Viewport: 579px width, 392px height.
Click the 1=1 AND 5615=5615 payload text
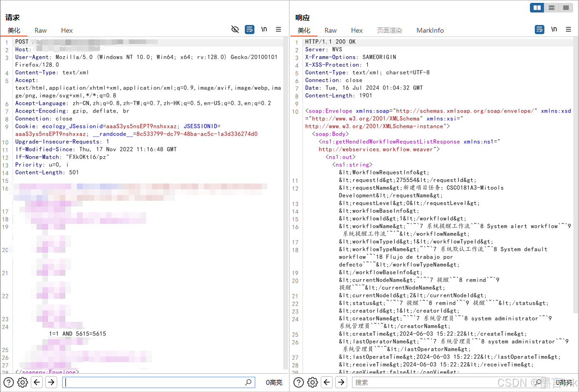coord(77,334)
